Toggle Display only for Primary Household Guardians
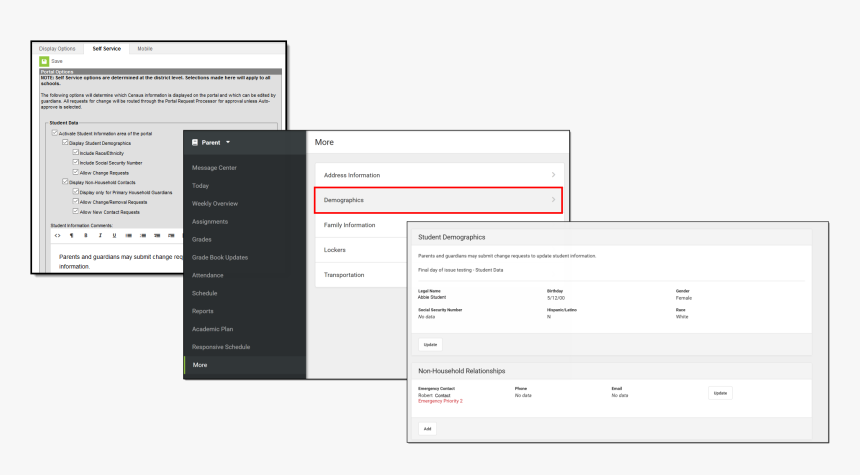Image resolution: width=860 pixels, height=475 pixels. [76, 192]
